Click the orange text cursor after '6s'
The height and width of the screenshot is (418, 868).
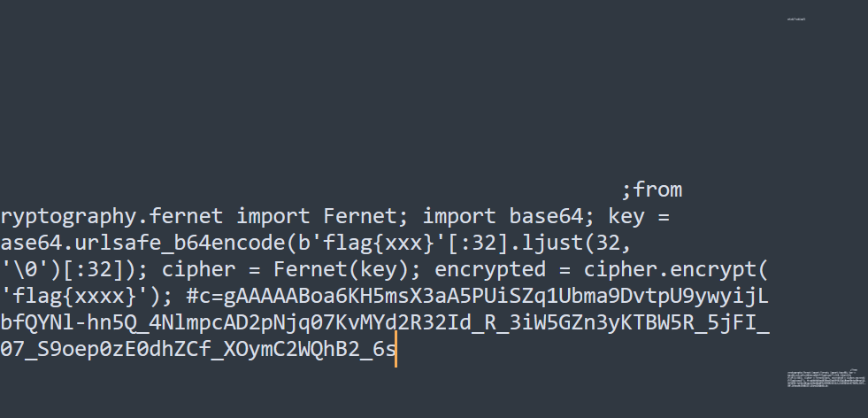pyautogui.click(x=396, y=349)
